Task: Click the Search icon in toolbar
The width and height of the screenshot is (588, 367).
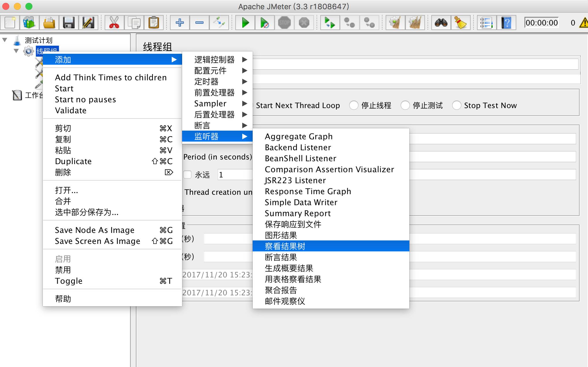Action: pos(441,23)
